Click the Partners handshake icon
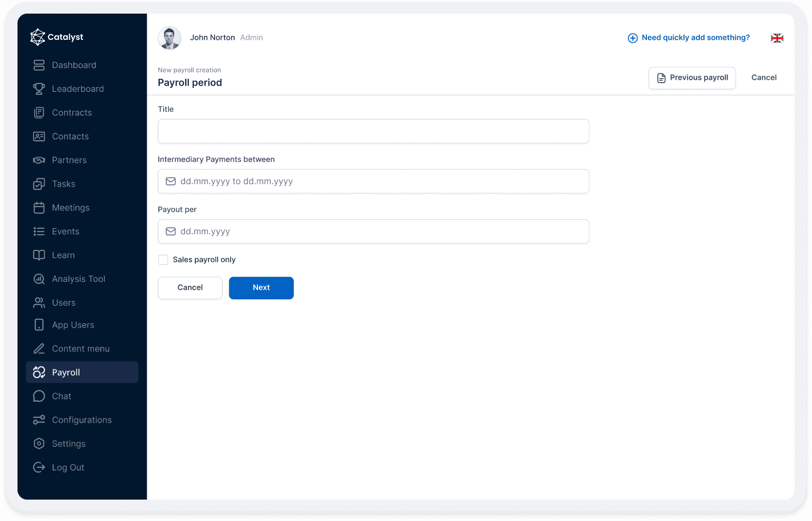This screenshot has width=812, height=521. coord(39,160)
